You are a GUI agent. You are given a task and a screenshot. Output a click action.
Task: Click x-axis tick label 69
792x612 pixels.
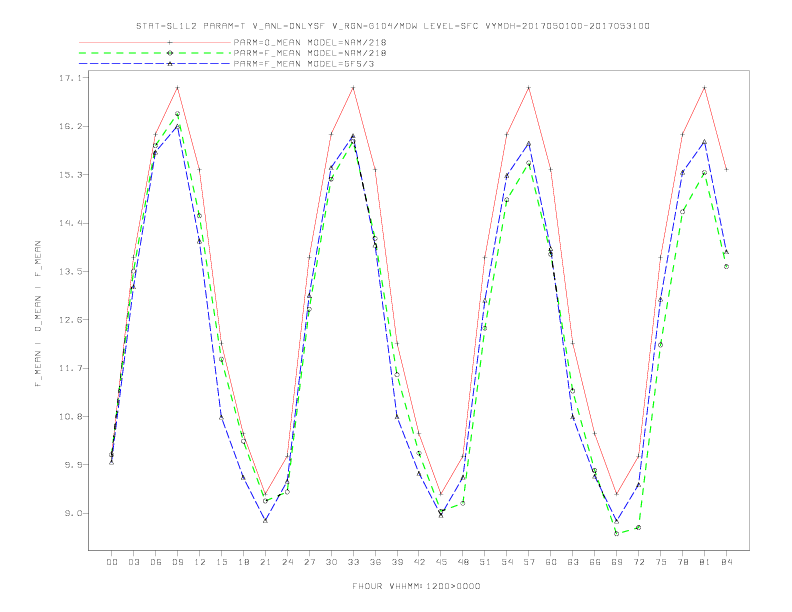(x=617, y=562)
